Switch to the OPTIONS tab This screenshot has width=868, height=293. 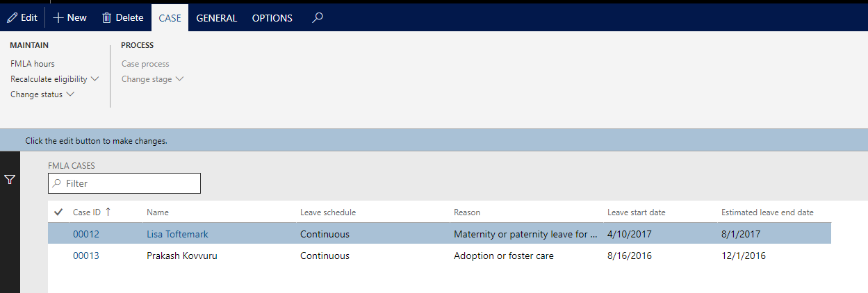click(272, 18)
